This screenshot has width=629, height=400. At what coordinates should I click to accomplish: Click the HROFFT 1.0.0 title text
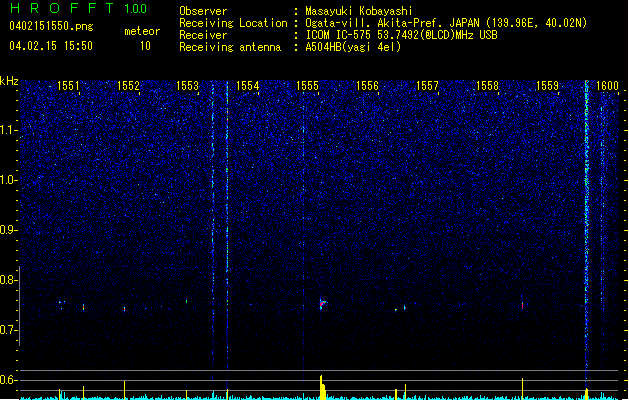pos(78,8)
